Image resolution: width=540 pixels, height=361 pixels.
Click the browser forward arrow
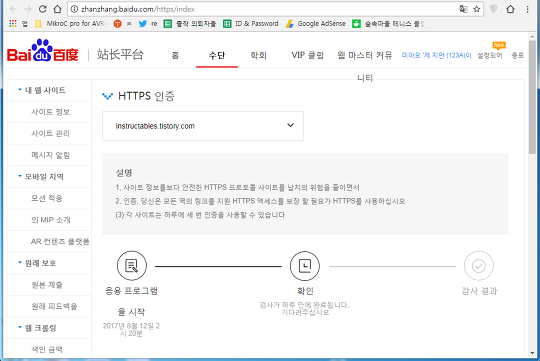28,9
